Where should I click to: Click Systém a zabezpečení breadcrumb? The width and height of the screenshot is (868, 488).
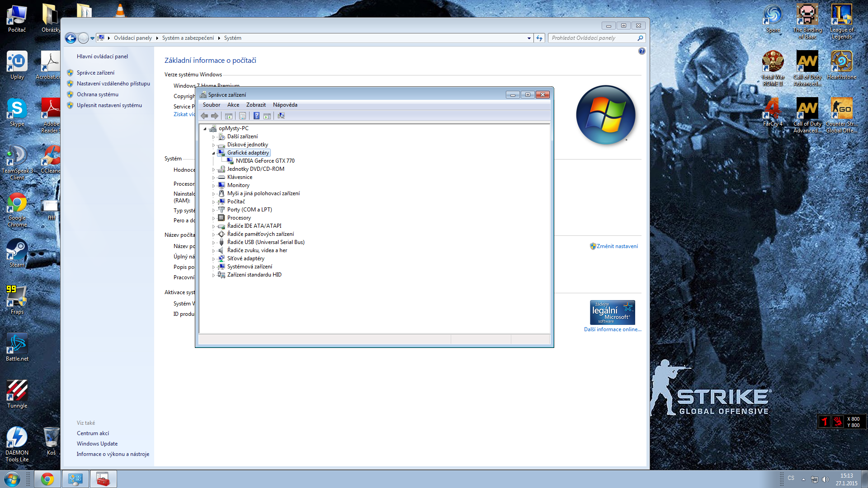pyautogui.click(x=188, y=38)
